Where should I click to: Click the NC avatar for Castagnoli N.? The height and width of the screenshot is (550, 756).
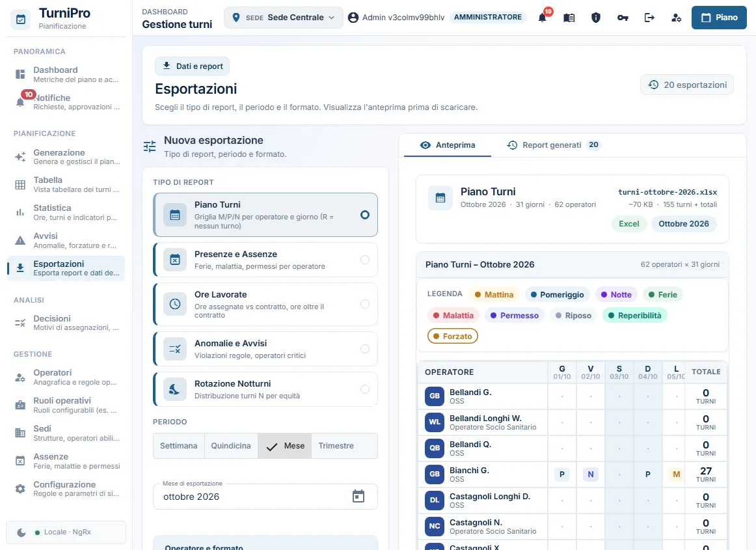click(x=435, y=526)
